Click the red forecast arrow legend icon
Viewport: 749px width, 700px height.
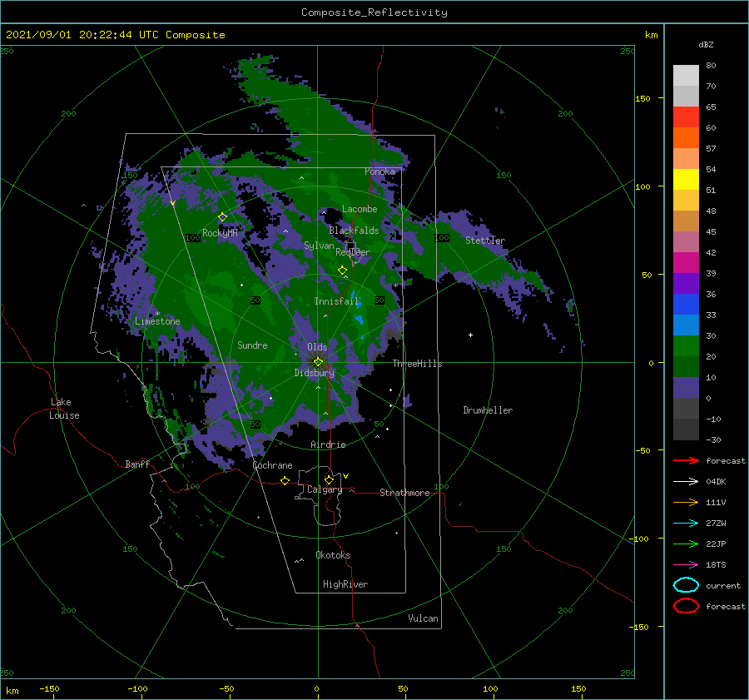(686, 460)
